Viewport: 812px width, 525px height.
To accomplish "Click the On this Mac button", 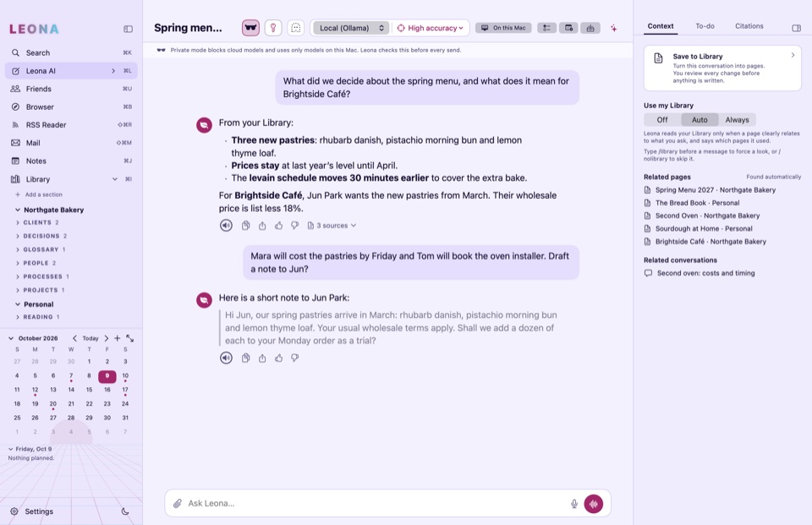I will 503,28.
